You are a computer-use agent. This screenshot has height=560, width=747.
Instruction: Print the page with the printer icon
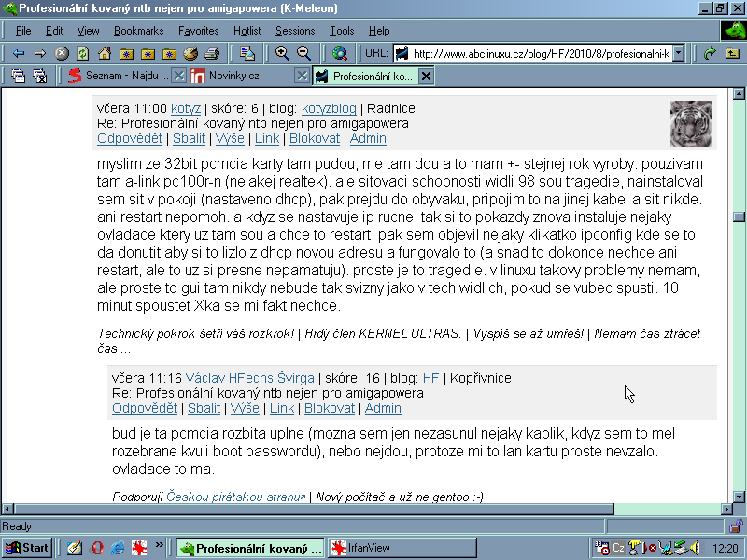click(x=212, y=53)
